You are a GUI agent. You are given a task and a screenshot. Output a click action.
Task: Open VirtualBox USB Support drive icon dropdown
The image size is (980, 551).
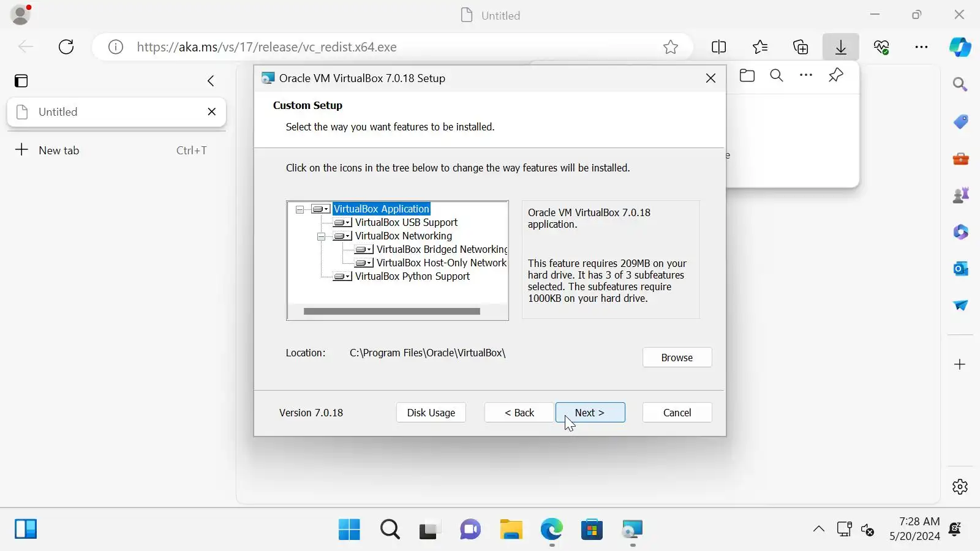tap(342, 222)
